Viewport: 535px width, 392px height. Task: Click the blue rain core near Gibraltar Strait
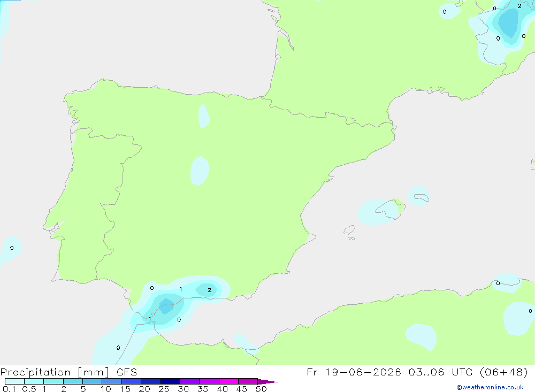167,306
